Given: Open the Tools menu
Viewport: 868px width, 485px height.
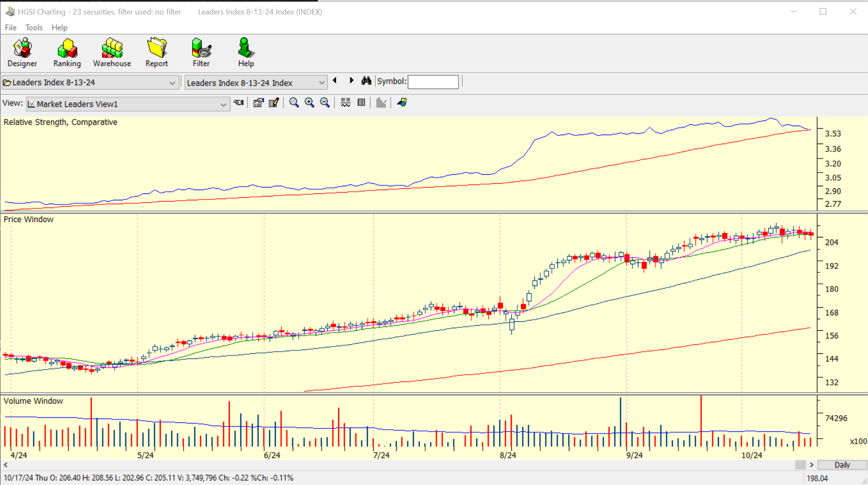Looking at the screenshot, I should pyautogui.click(x=34, y=28).
